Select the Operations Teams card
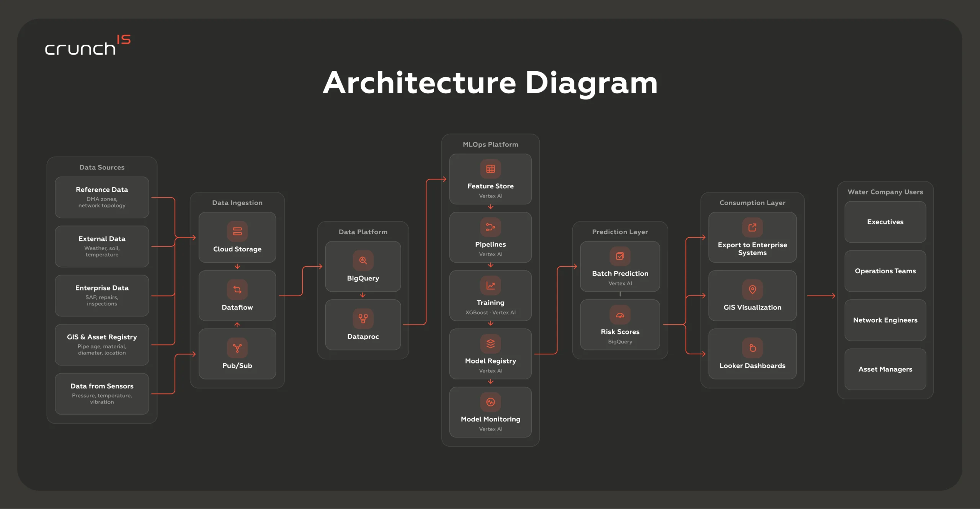The height and width of the screenshot is (509, 980). (x=885, y=271)
